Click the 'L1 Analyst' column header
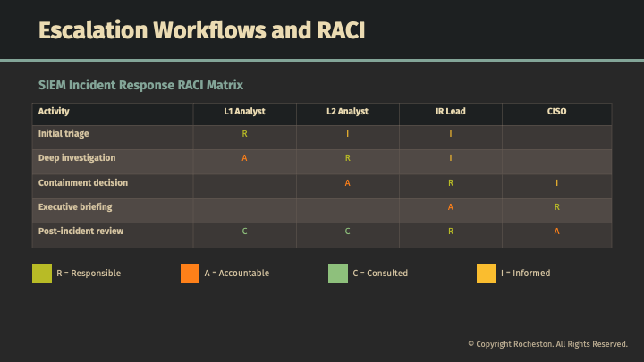 pyautogui.click(x=244, y=112)
